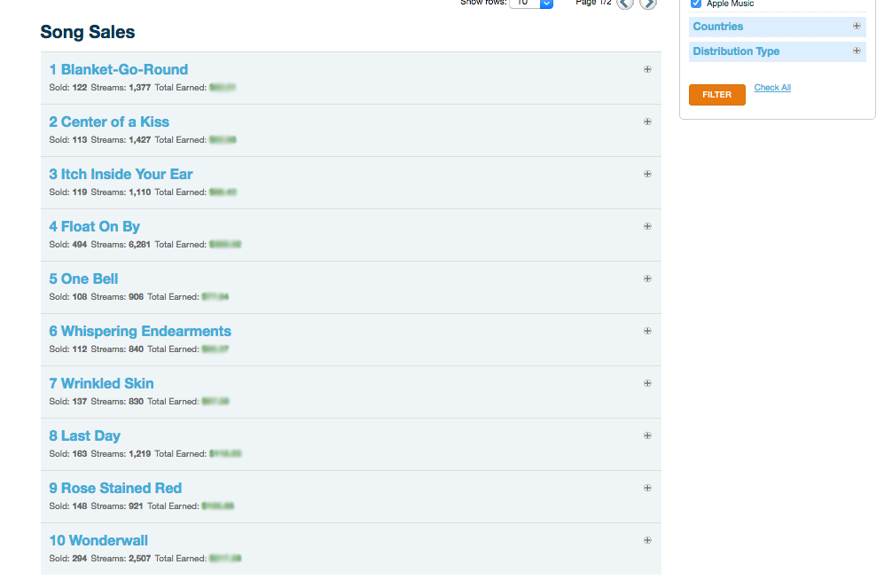Open the Whispering Endearments song

tap(140, 332)
